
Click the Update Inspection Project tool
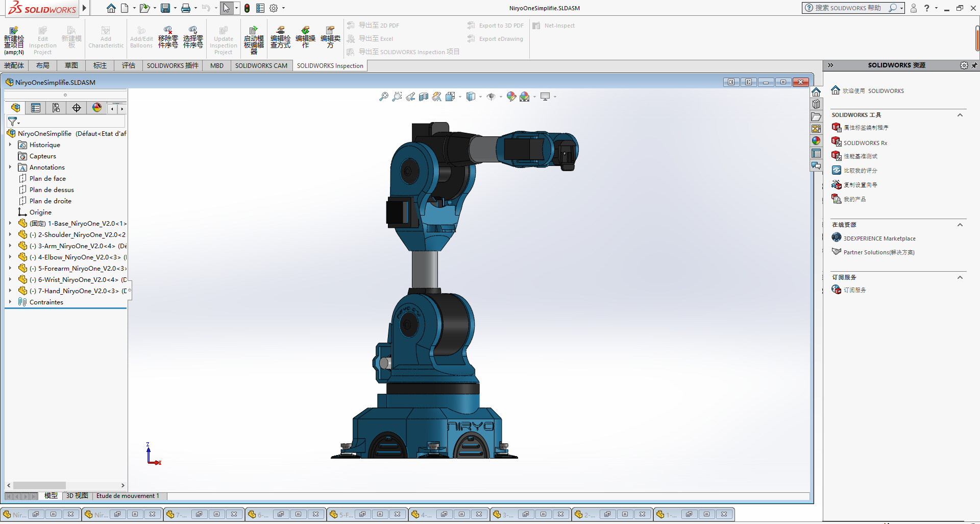click(x=223, y=38)
